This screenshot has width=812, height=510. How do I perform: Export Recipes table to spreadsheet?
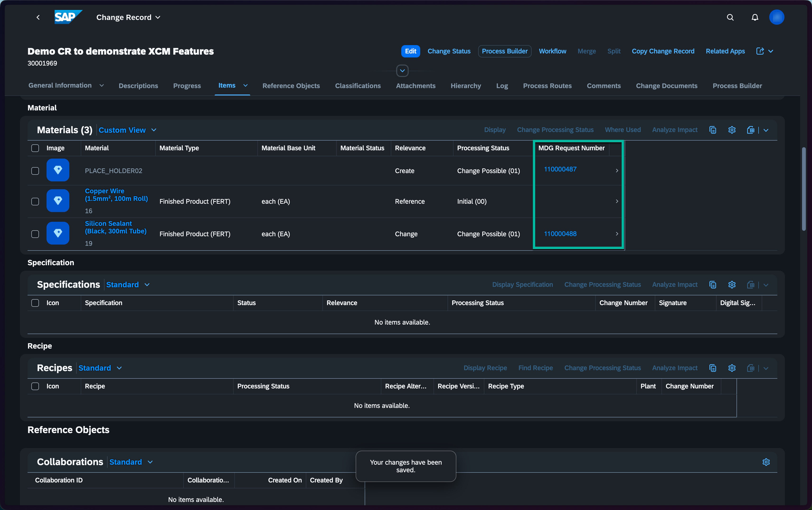(x=750, y=368)
